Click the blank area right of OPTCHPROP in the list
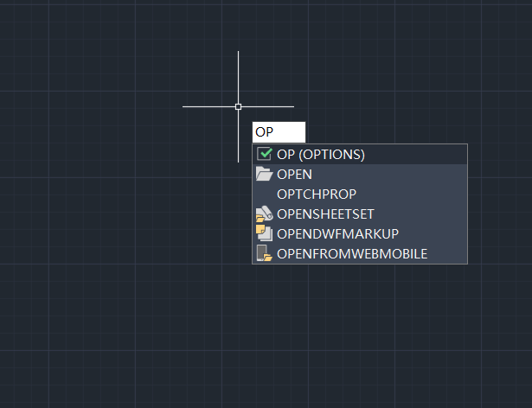Viewport: 532px width, 408px height. click(415, 194)
